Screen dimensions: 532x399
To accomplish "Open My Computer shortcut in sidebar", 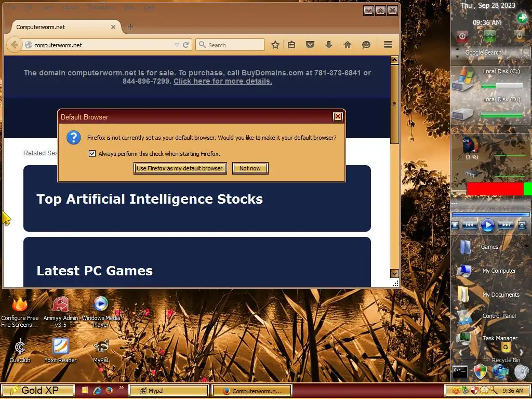I will click(486, 271).
